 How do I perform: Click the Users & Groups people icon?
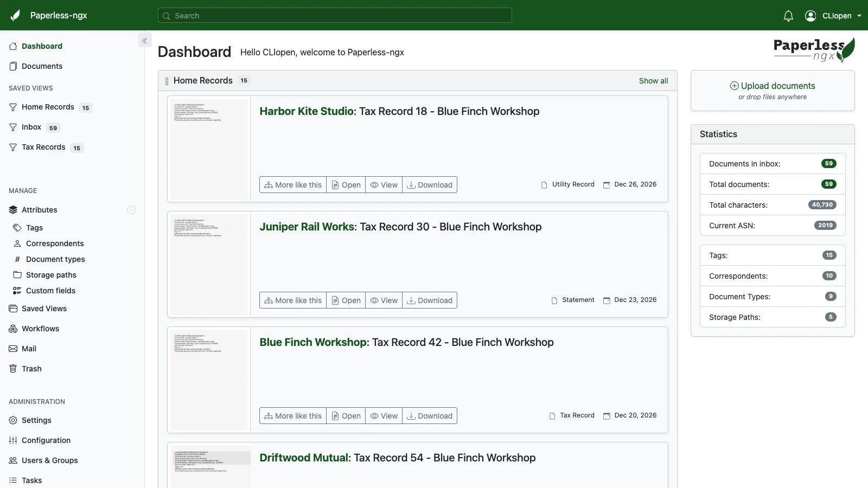pyautogui.click(x=13, y=460)
